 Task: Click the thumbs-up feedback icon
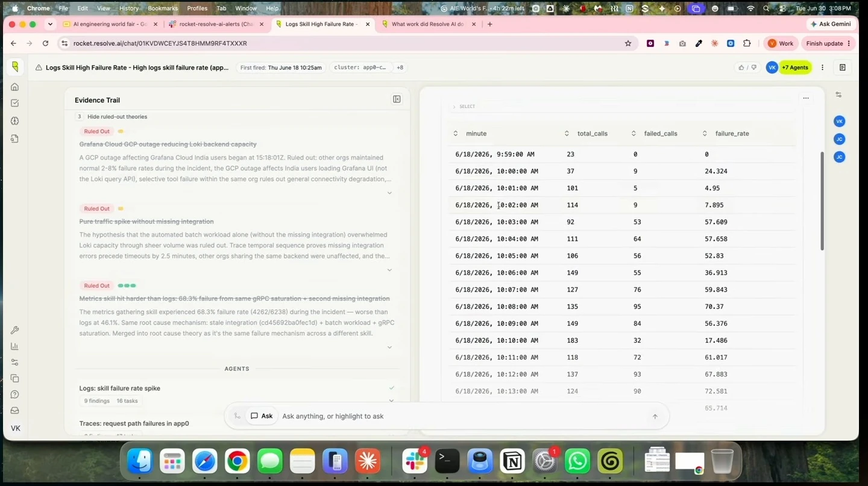pyautogui.click(x=741, y=67)
